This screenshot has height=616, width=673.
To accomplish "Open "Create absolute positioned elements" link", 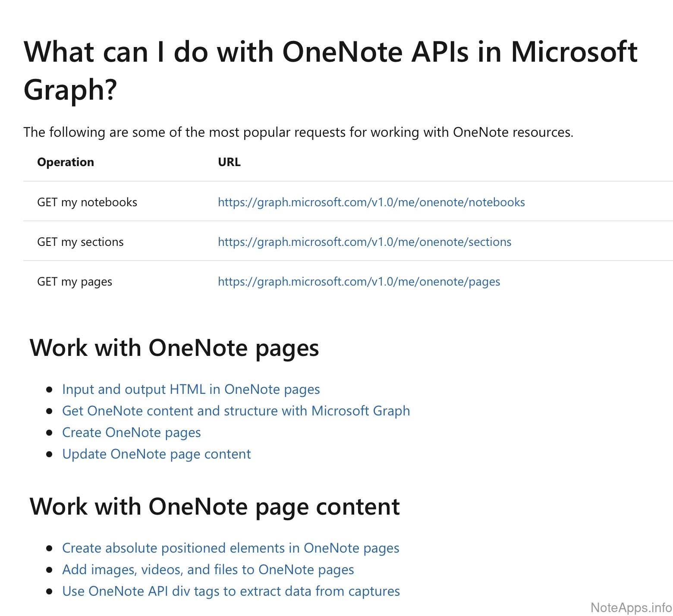I will (x=231, y=548).
